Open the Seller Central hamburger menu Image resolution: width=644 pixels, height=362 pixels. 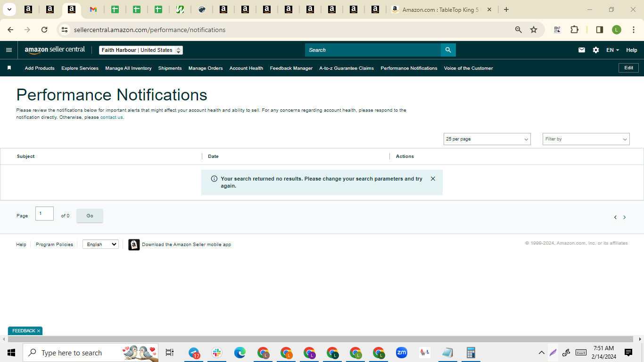tap(9, 50)
